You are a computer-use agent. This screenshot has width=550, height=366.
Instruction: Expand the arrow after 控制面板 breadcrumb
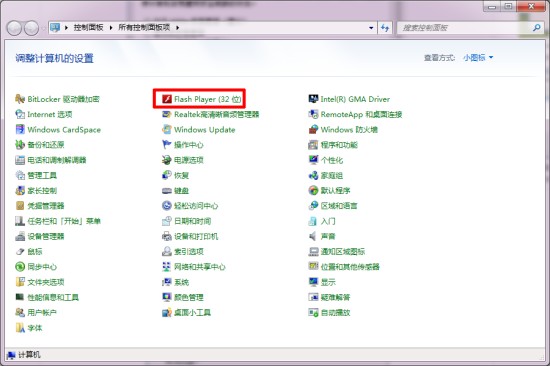pos(111,27)
